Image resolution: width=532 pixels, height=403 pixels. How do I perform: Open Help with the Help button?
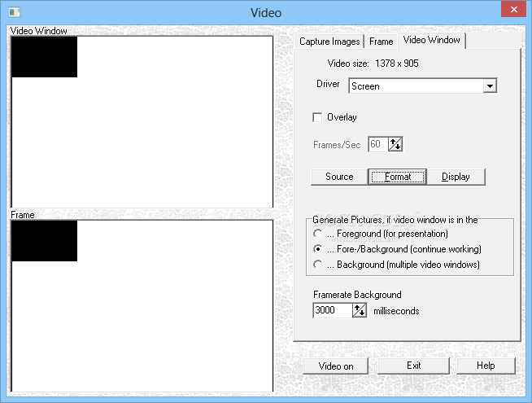tap(486, 366)
